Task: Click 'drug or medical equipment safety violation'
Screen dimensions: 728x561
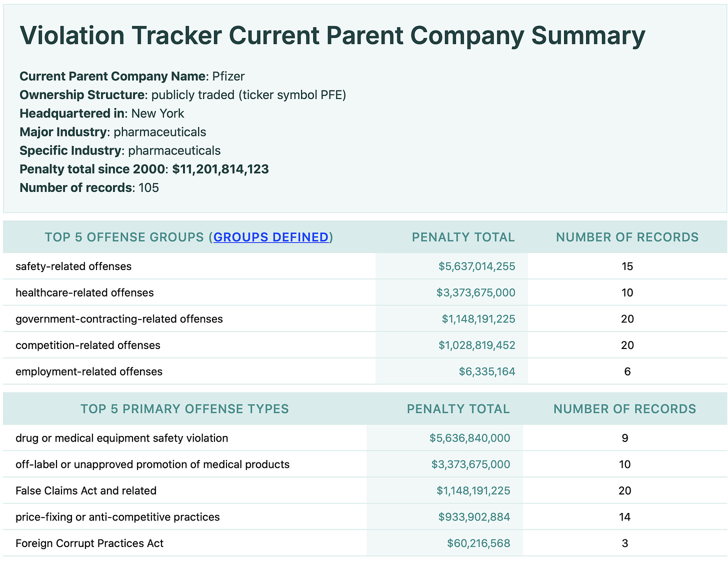Action: pos(122,438)
